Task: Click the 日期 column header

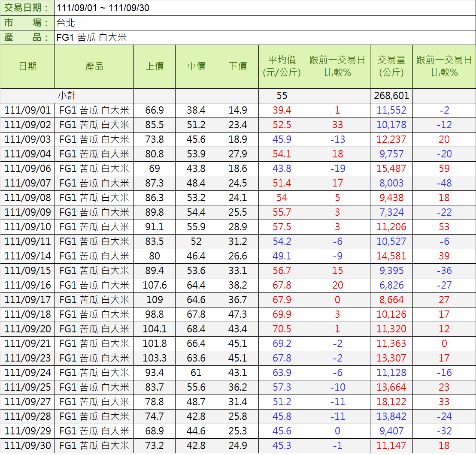Action: pyautogui.click(x=27, y=66)
